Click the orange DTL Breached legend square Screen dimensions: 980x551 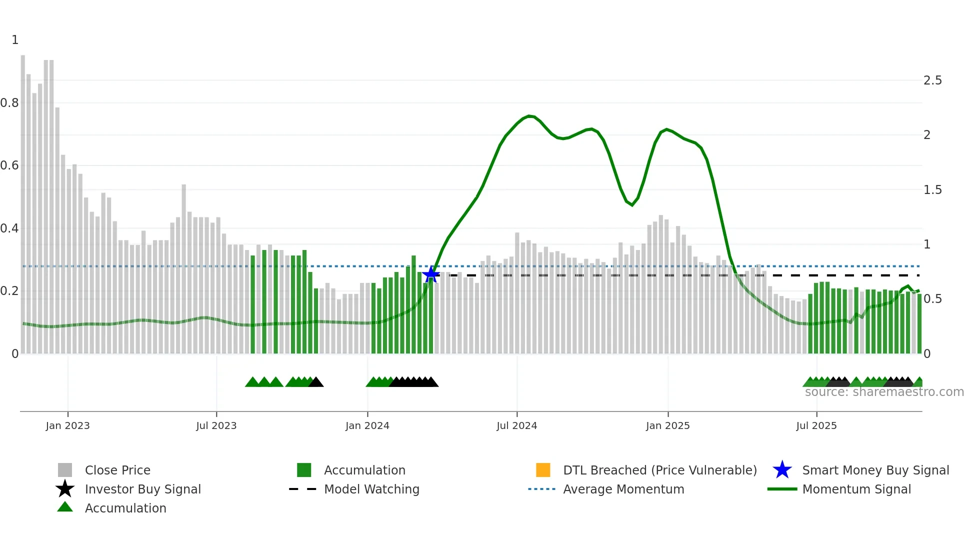click(x=543, y=470)
